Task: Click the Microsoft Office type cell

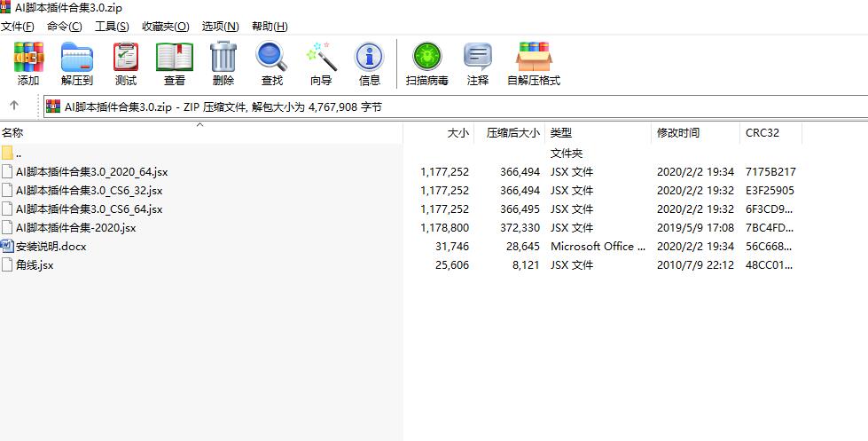Action: [x=598, y=247]
